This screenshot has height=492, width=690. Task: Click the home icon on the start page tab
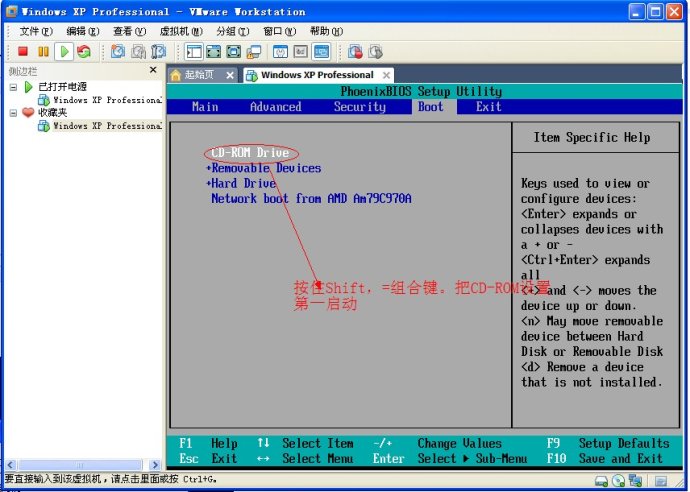tap(176, 75)
